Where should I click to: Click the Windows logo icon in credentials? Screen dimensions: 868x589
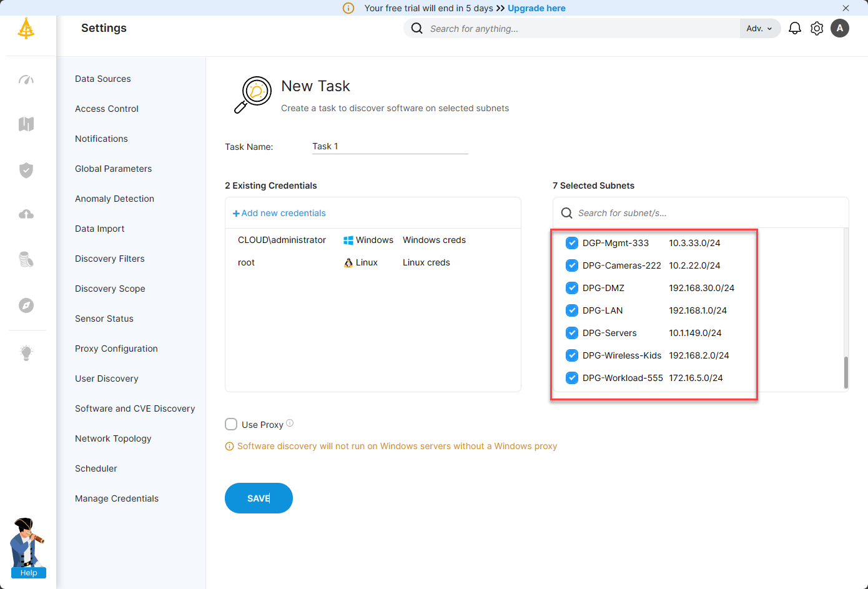click(348, 240)
